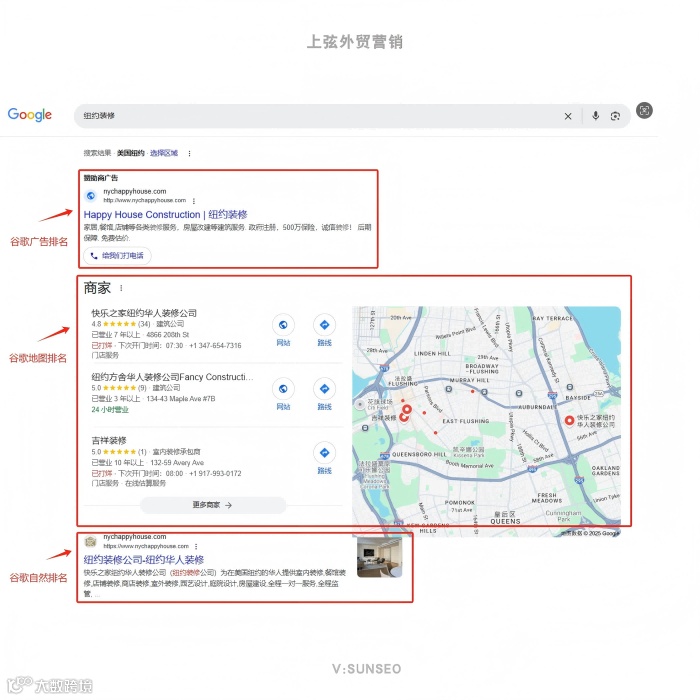Image resolution: width=700 pixels, height=700 pixels.
Task: Open website icon for 纽约方舍华人装修公司
Action: click(283, 389)
